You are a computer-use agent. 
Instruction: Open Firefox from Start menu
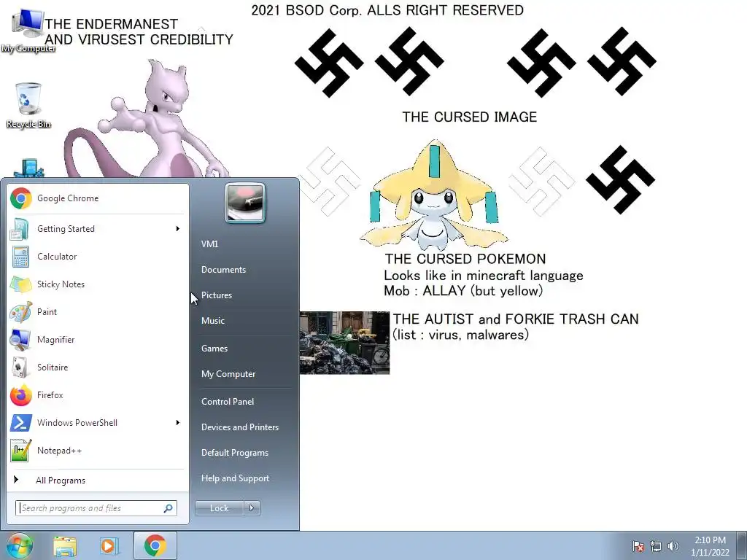click(x=98, y=394)
